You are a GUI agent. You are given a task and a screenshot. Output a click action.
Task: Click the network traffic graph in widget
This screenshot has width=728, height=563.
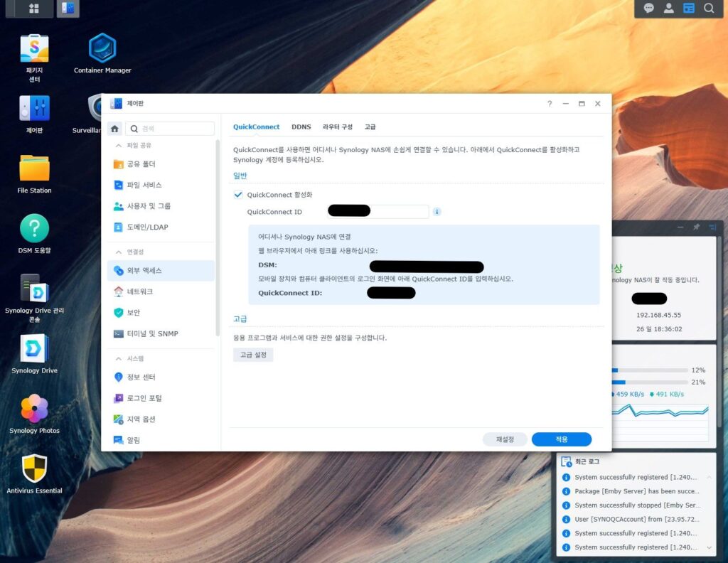pos(660,422)
